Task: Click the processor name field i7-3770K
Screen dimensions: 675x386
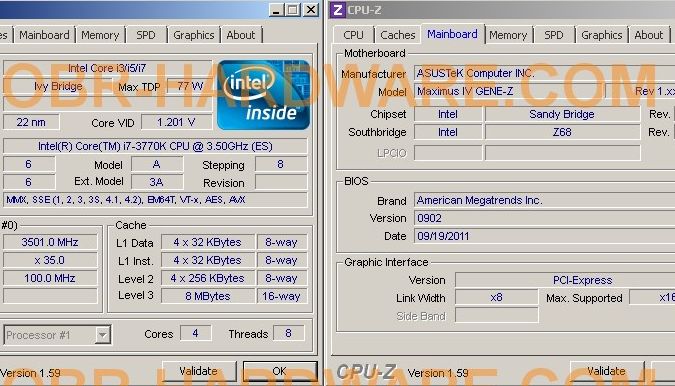Action: point(155,146)
